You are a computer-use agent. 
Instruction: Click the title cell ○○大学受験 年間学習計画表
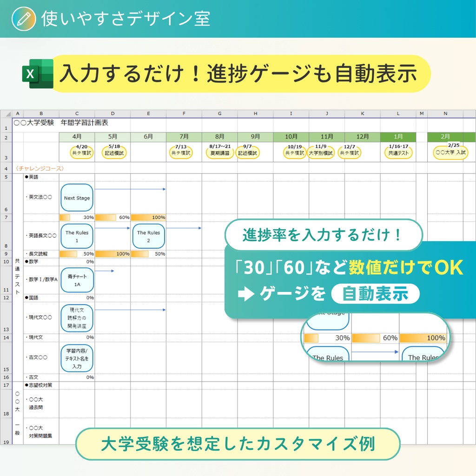tap(61, 123)
